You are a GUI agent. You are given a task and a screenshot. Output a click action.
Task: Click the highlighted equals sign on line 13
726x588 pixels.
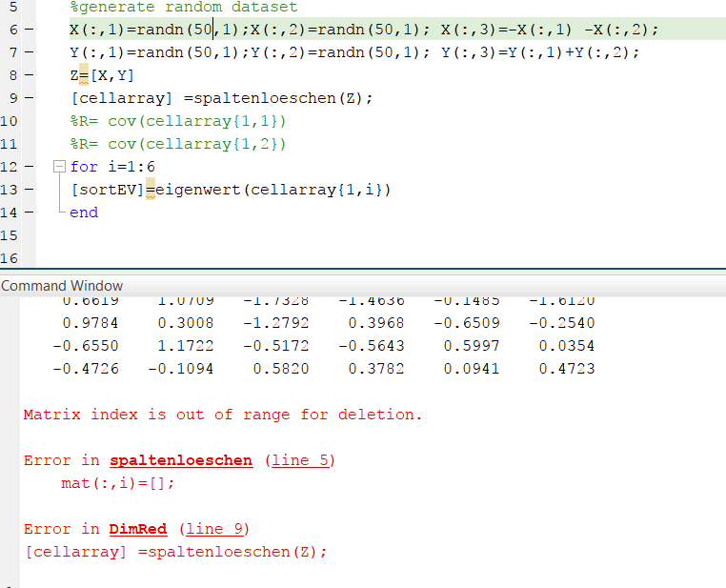150,191
